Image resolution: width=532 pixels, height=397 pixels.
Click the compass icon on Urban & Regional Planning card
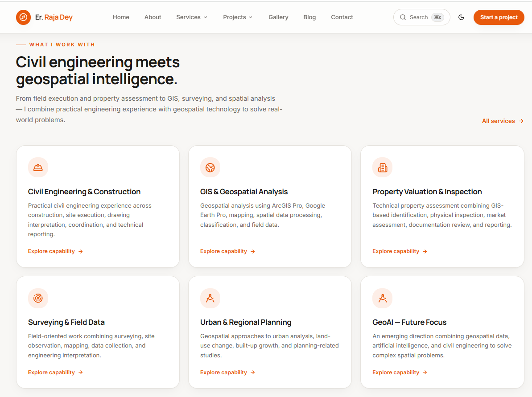tap(210, 298)
